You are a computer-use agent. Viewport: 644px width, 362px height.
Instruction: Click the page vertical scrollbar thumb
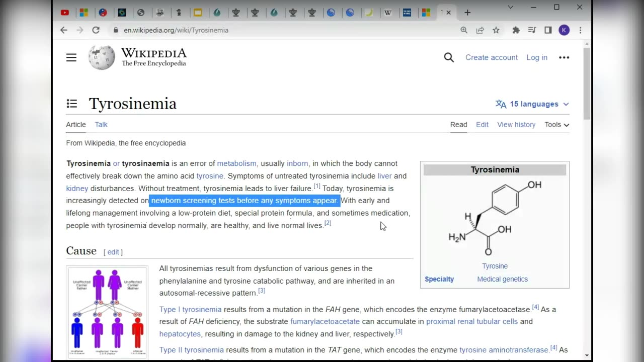(x=587, y=83)
